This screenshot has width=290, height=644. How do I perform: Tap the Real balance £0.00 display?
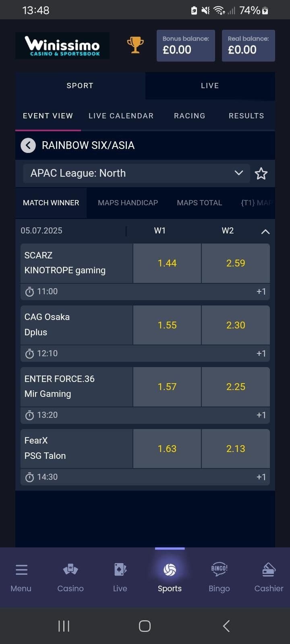tap(248, 45)
